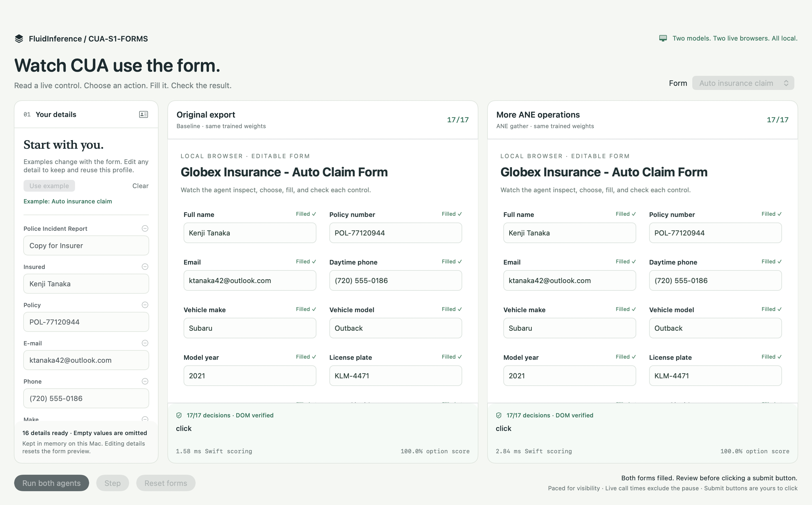Click Vehicle model field in Original export form
Viewport: 812px width, 505px height.
[x=395, y=328]
